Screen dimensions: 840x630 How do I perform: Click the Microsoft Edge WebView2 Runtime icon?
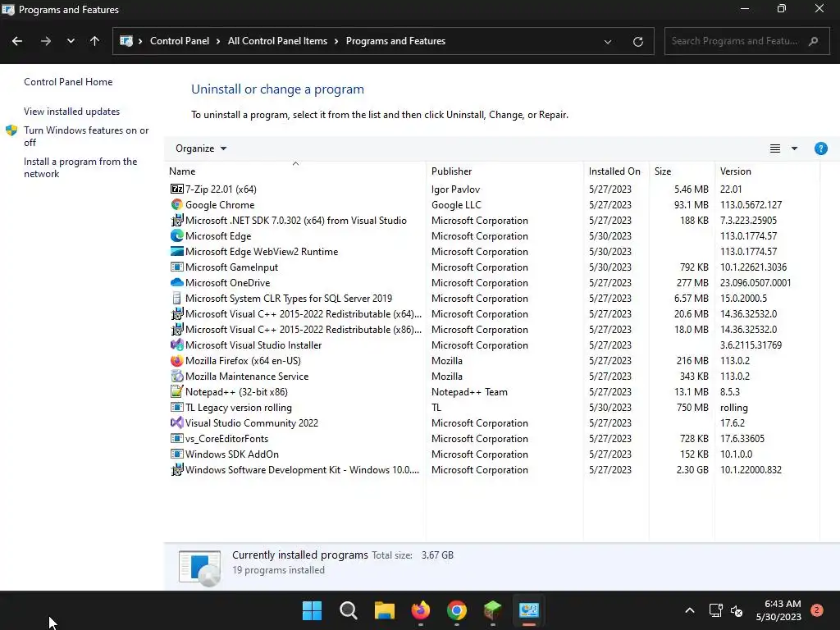coord(177,251)
